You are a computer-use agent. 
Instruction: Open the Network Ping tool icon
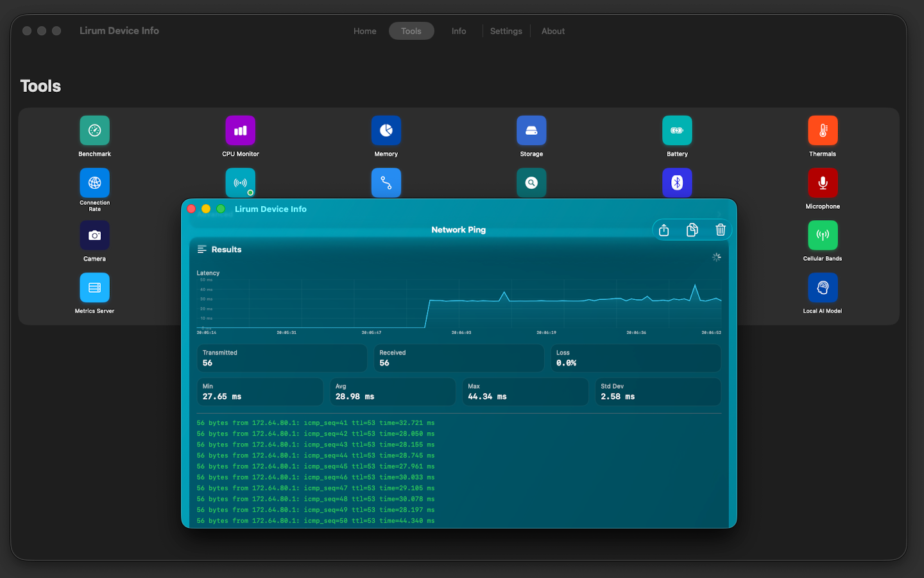coord(240,183)
